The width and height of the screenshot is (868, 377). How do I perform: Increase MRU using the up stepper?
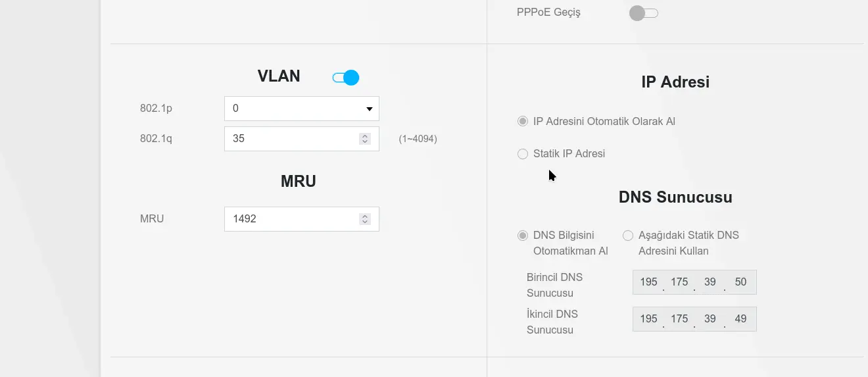365,216
